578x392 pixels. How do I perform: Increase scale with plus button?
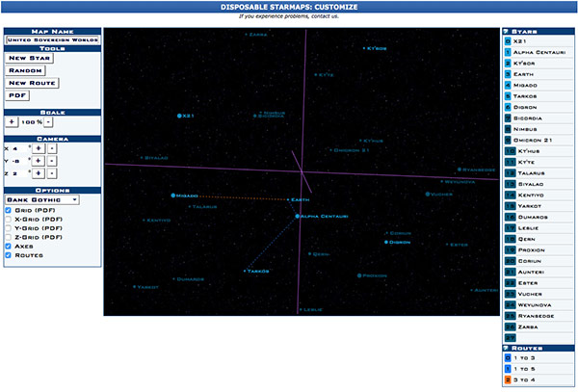(12, 122)
